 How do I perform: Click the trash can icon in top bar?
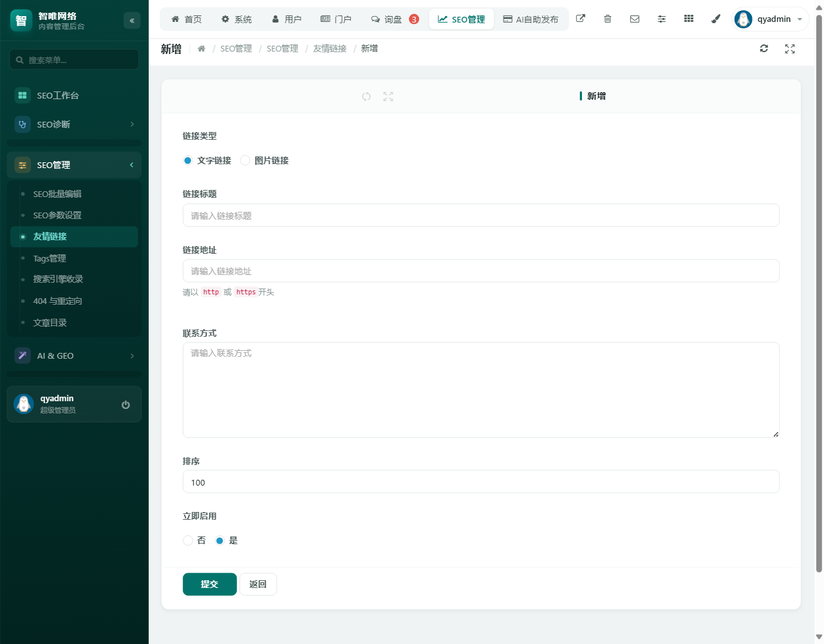[608, 19]
